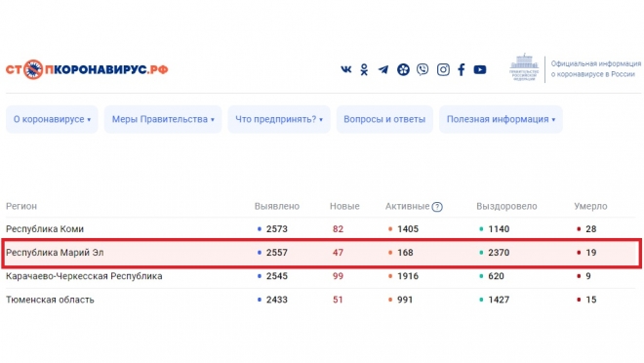Expand the Что предпринять? menu

pos(279,119)
